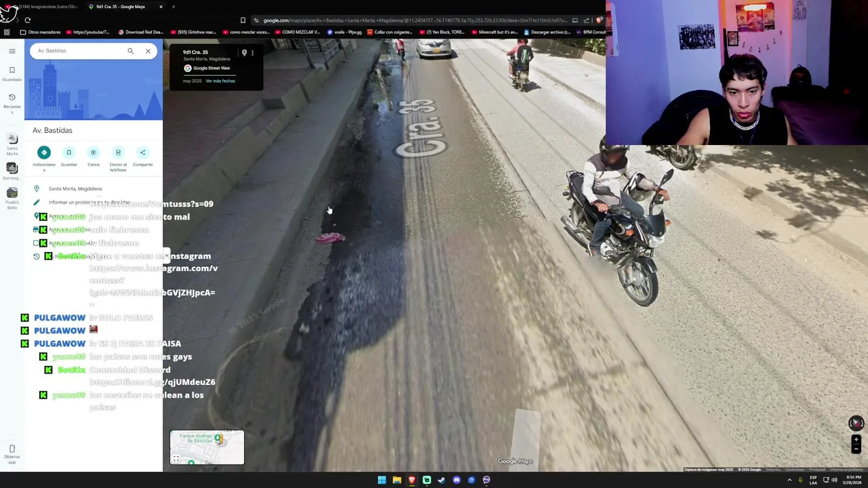Zoom in Street View plus button
The height and width of the screenshot is (488, 868).
856,440
